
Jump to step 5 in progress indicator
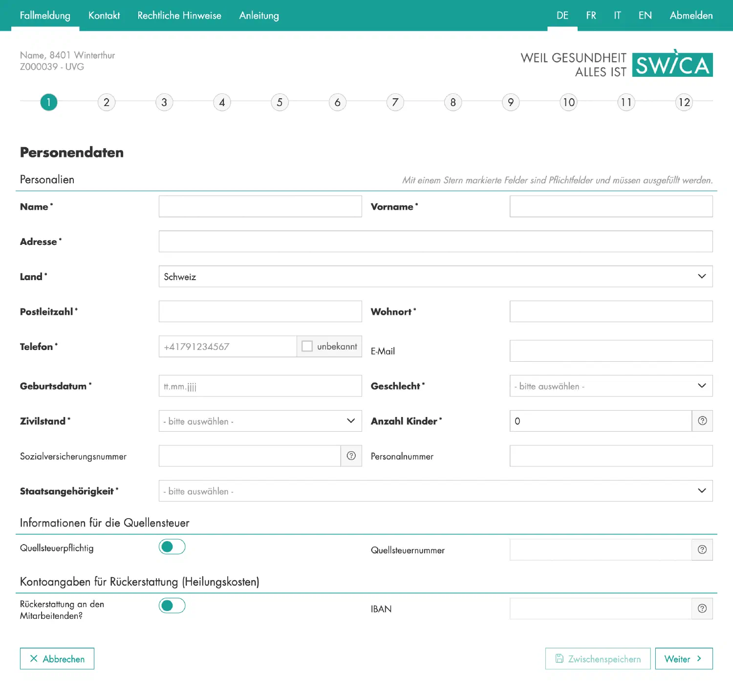(280, 103)
